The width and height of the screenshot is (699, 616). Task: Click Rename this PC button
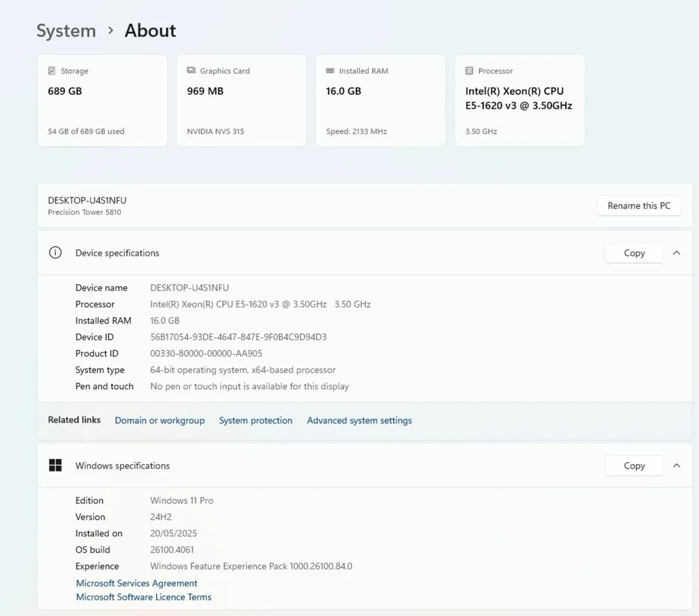639,206
